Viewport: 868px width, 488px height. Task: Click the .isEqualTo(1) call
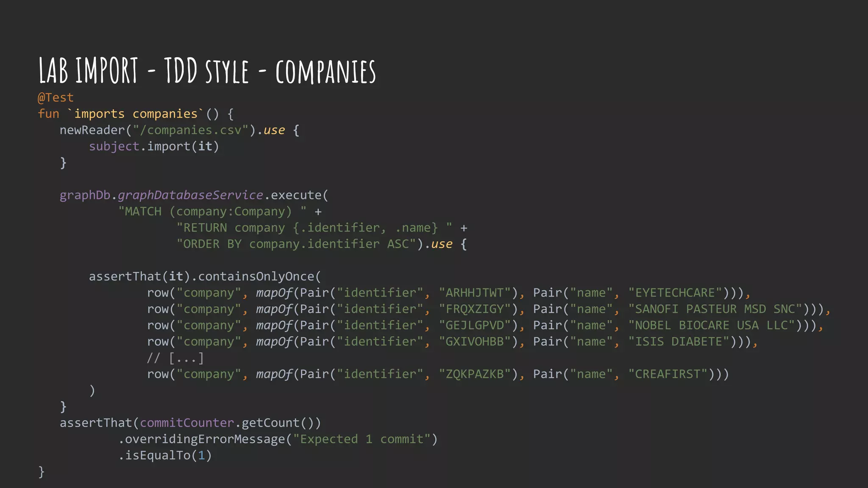(x=165, y=455)
